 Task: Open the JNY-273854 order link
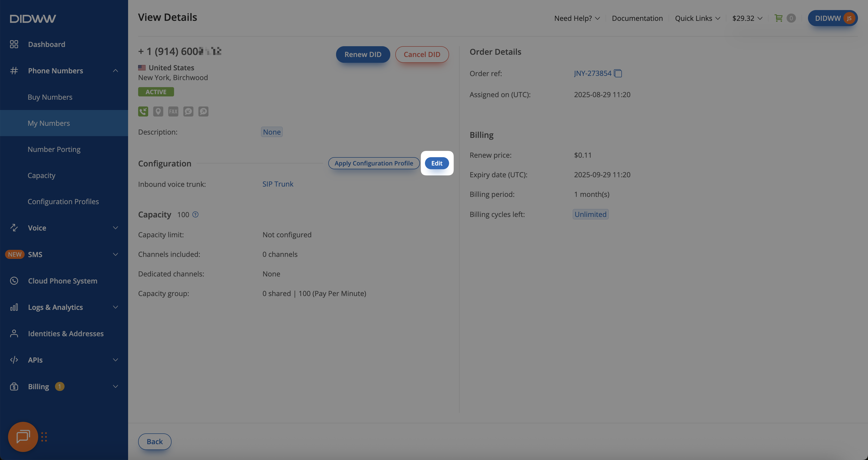pyautogui.click(x=592, y=73)
